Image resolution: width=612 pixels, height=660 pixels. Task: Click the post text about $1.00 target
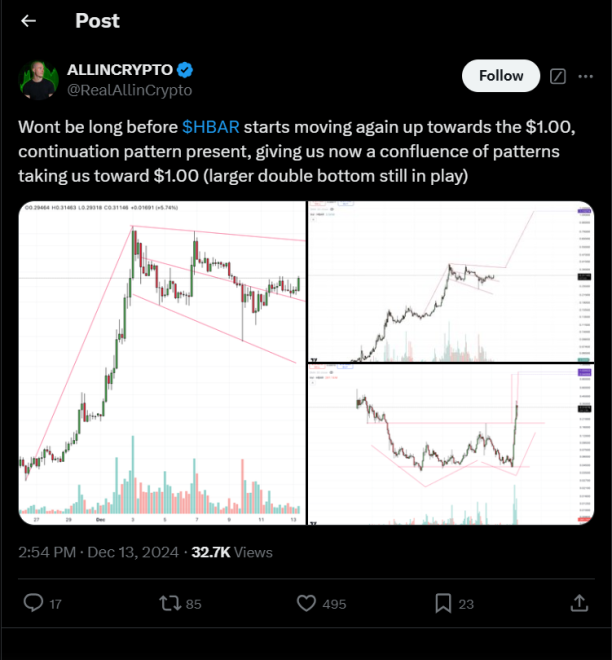tap(300, 152)
